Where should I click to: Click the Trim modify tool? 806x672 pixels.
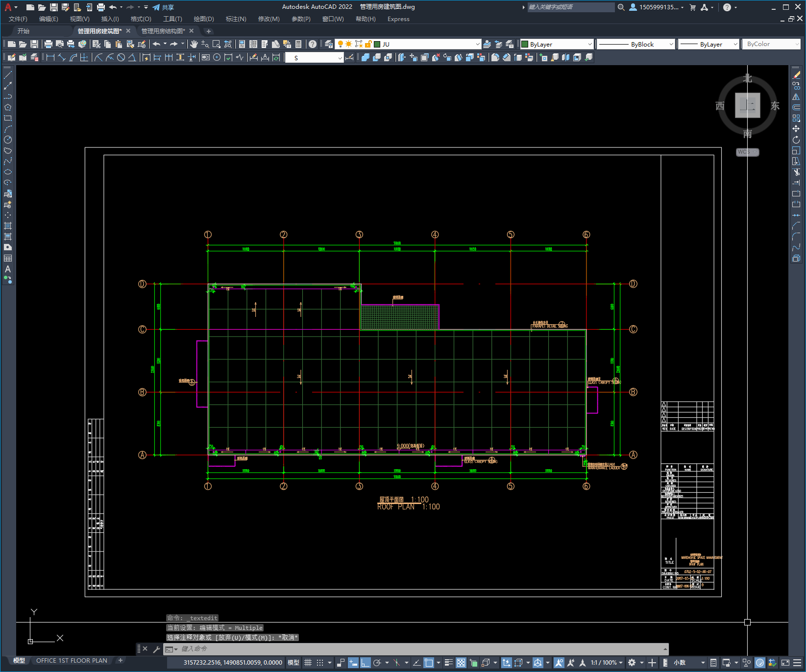coord(796,172)
